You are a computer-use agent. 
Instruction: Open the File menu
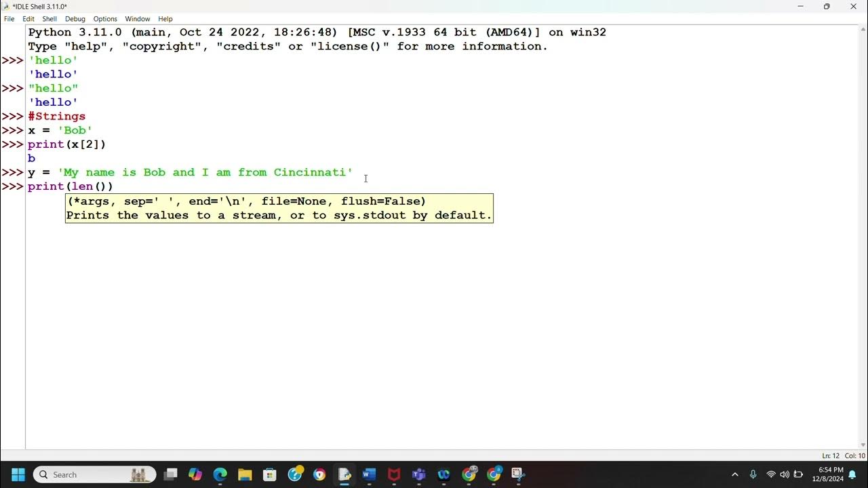pyautogui.click(x=9, y=19)
